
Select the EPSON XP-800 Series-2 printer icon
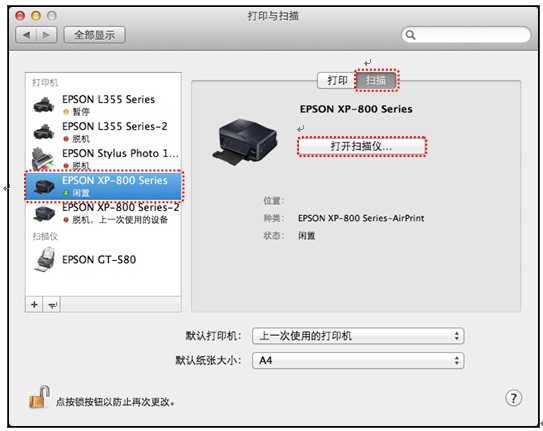44,213
